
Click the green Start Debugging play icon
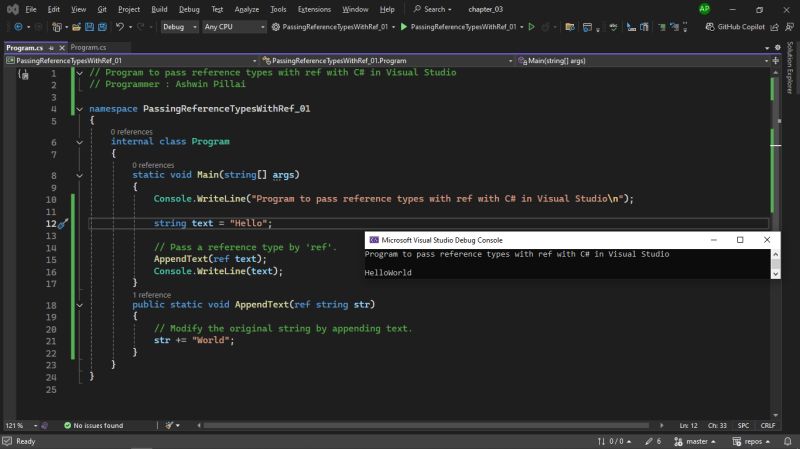pyautogui.click(x=404, y=27)
